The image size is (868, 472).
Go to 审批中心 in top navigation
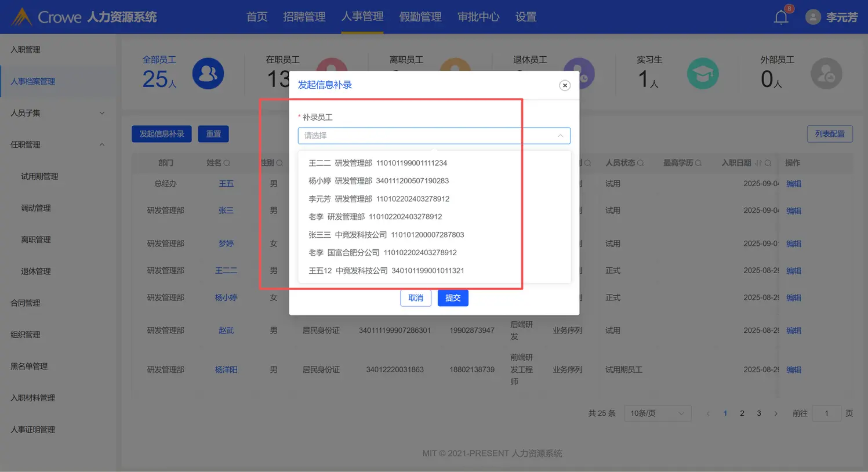click(478, 17)
